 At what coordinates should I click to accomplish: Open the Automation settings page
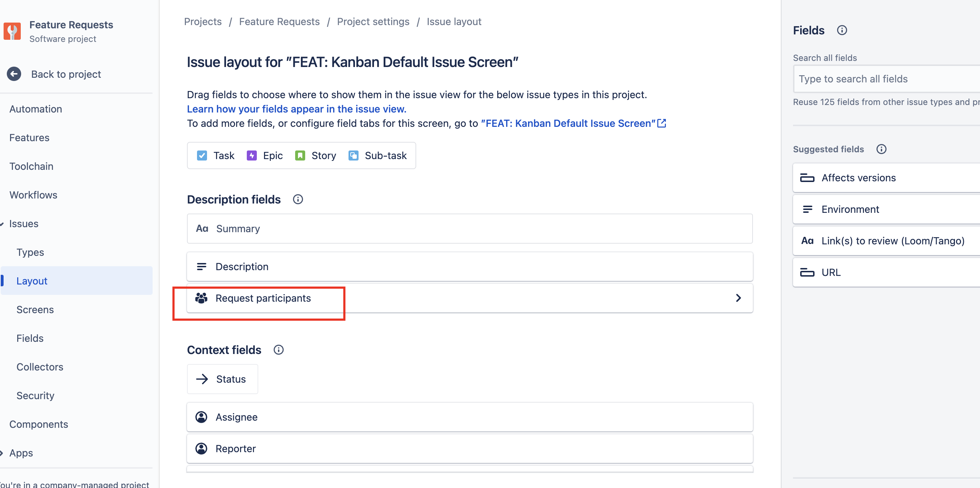point(36,109)
